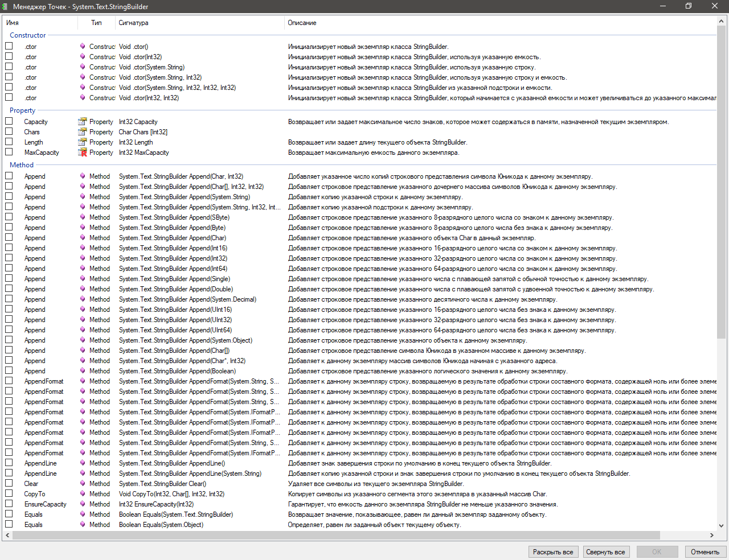Sort list by Описание column header
Viewport: 729px width, 560px height.
pos(302,23)
